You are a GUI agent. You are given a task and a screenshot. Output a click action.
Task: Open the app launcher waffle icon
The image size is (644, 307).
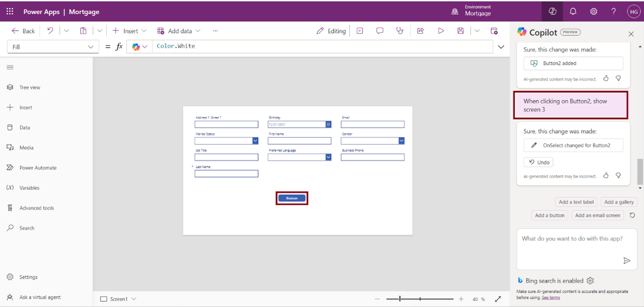click(10, 12)
